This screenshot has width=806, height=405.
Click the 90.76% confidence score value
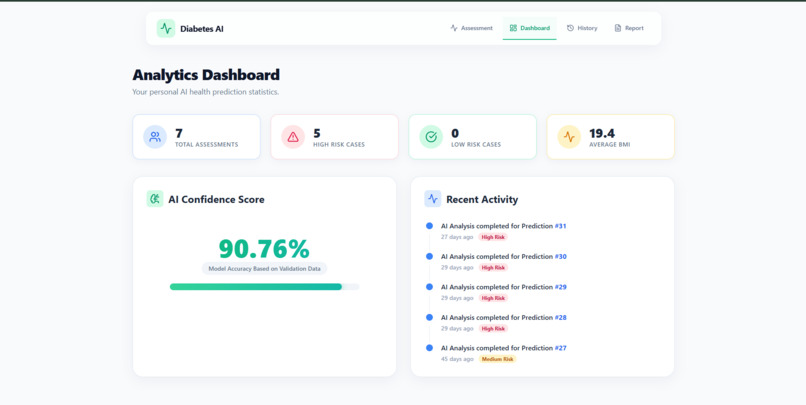[264, 249]
